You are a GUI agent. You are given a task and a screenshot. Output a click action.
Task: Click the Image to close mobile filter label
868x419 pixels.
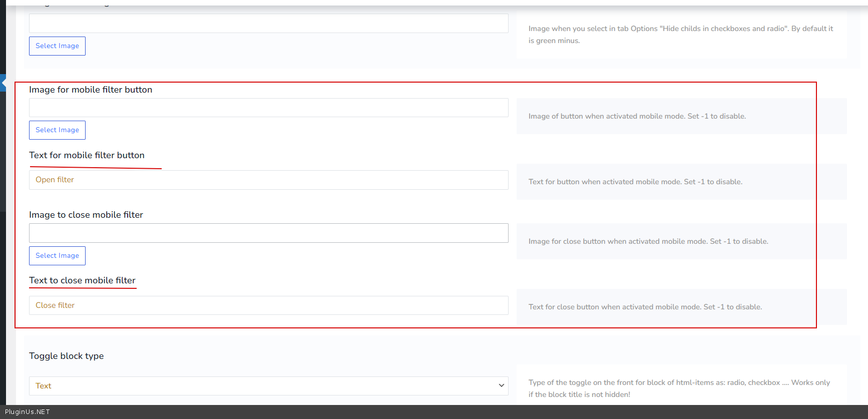pyautogui.click(x=86, y=215)
